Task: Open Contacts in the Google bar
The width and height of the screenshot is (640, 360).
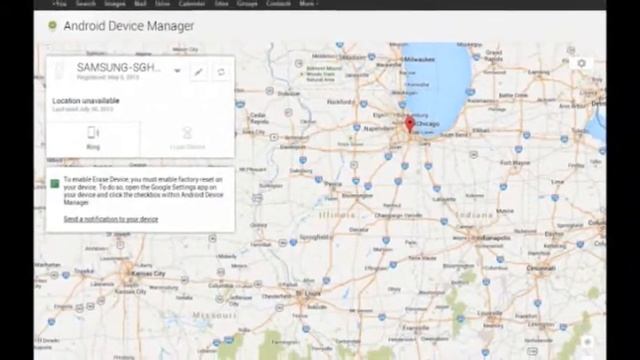Action: point(278,4)
